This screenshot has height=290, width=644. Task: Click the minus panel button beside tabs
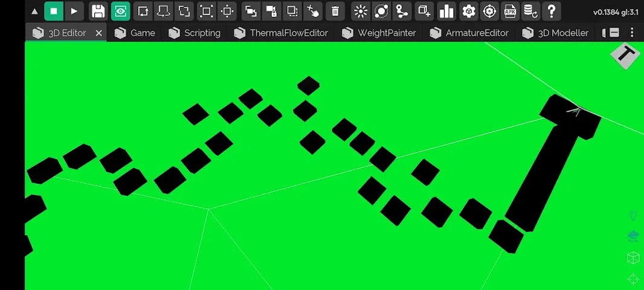[x=614, y=33]
